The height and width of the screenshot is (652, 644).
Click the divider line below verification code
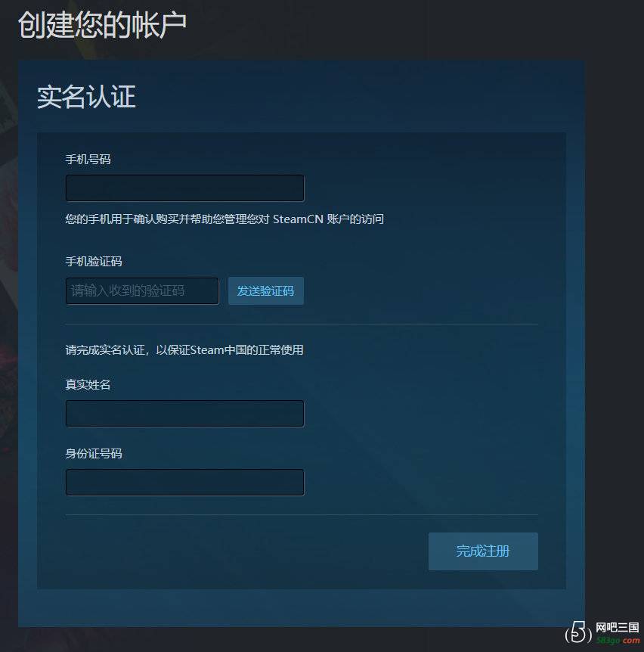coord(302,324)
